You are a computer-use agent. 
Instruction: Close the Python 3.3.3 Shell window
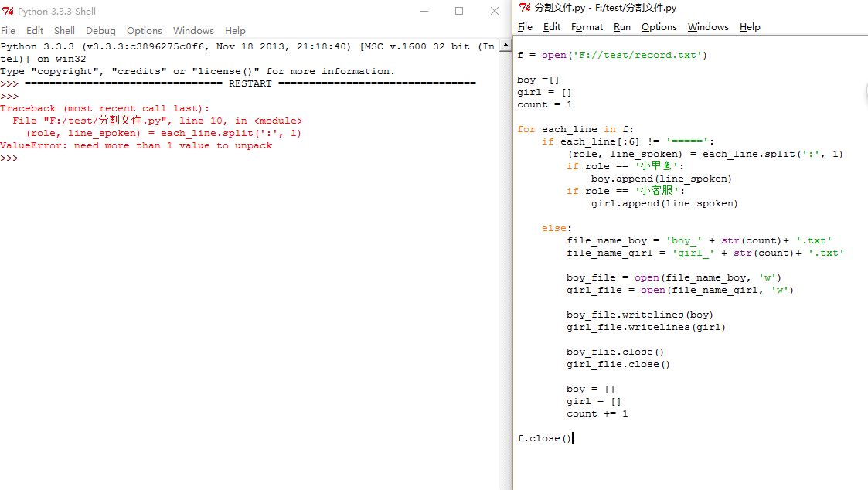(x=495, y=11)
